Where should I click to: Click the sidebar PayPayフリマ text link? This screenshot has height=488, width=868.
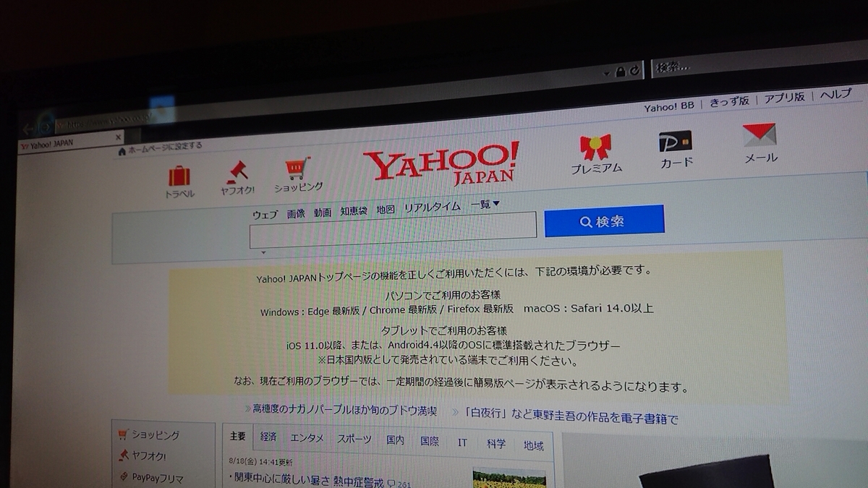[158, 479]
